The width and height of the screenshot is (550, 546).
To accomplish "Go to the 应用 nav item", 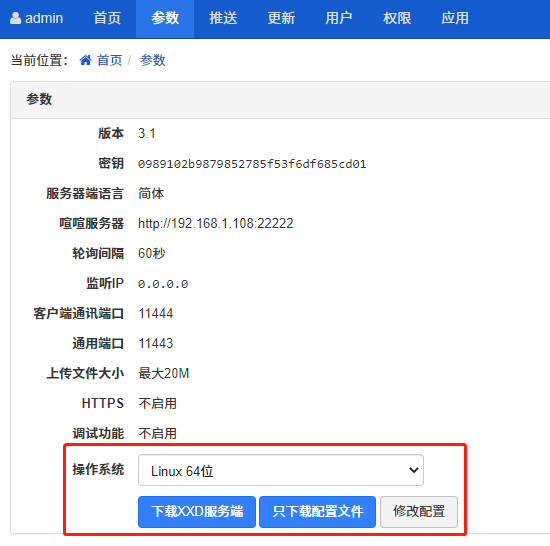I will [x=455, y=18].
